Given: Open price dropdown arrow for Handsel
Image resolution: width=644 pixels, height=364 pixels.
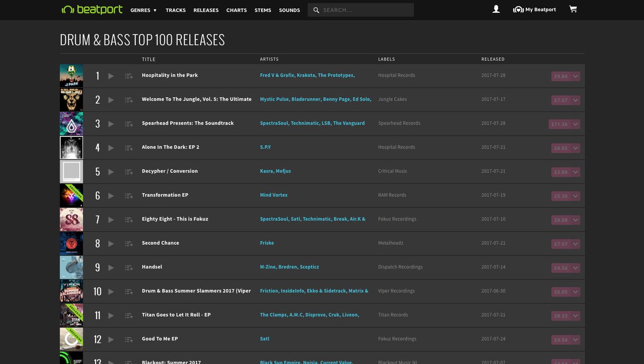Looking at the screenshot, I should [576, 268].
